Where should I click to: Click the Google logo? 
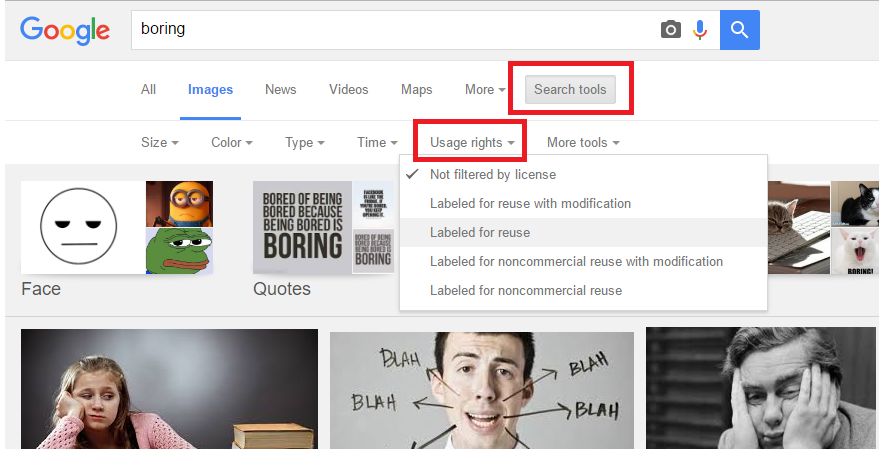[65, 30]
